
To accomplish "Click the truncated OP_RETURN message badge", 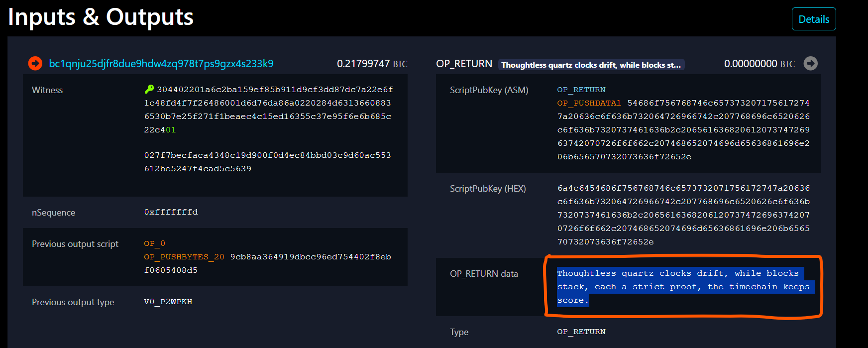I will 591,65.
